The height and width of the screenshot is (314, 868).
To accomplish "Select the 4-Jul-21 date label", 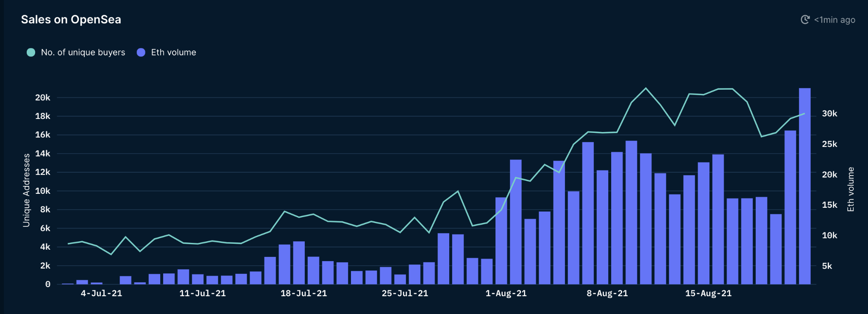I will [x=101, y=293].
